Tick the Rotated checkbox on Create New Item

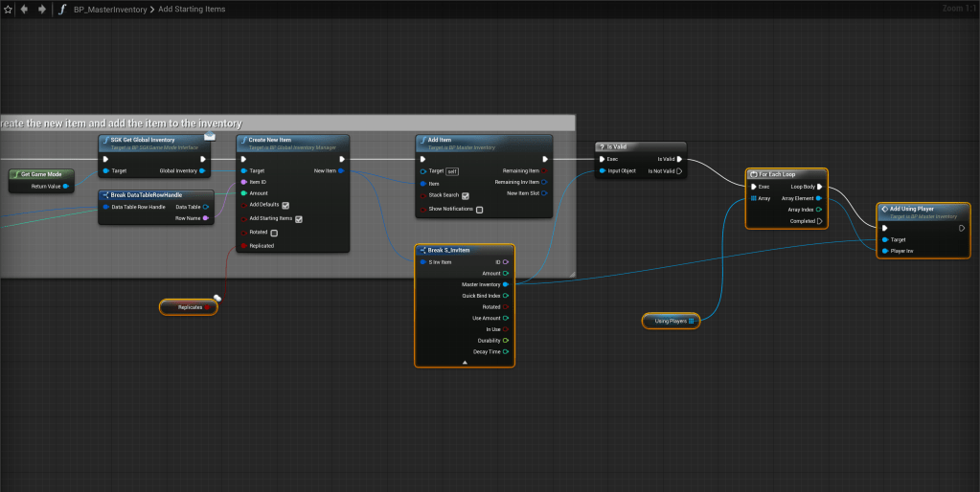tap(274, 233)
